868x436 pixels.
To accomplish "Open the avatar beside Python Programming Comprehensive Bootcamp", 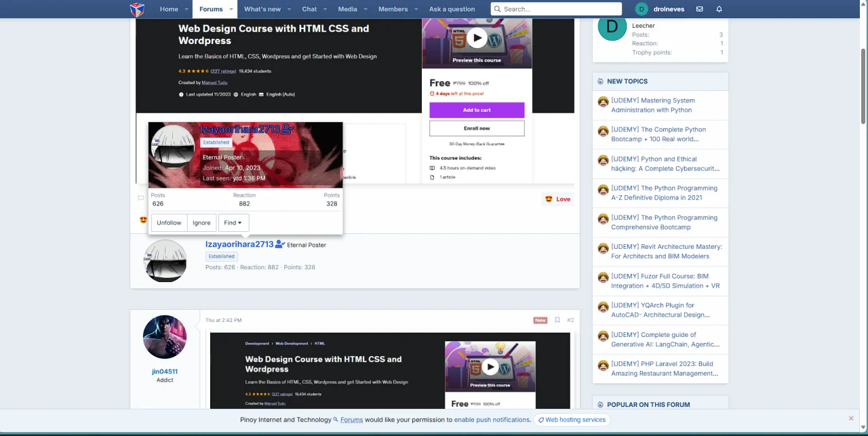I will point(603,219).
